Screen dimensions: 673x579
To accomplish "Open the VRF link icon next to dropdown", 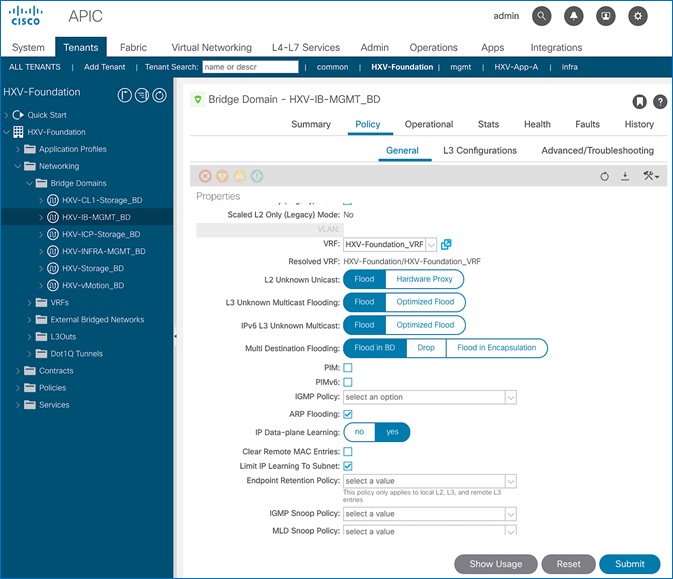I will pyautogui.click(x=446, y=244).
